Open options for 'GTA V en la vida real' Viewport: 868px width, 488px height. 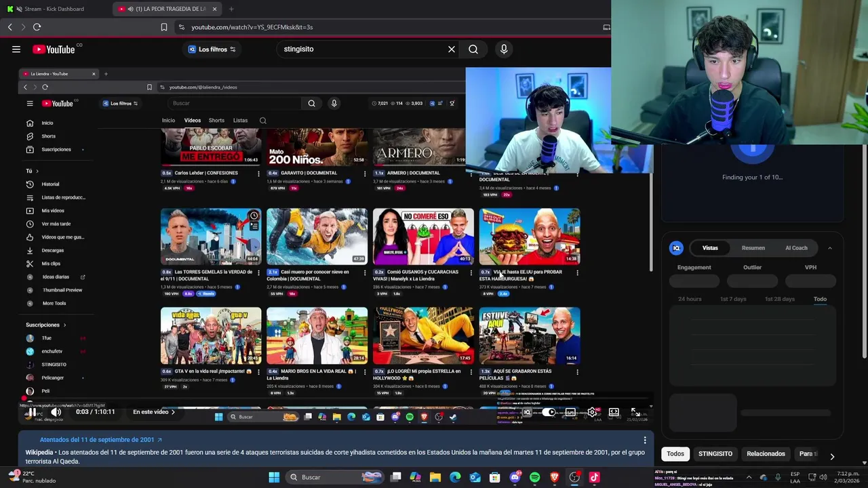point(258,371)
